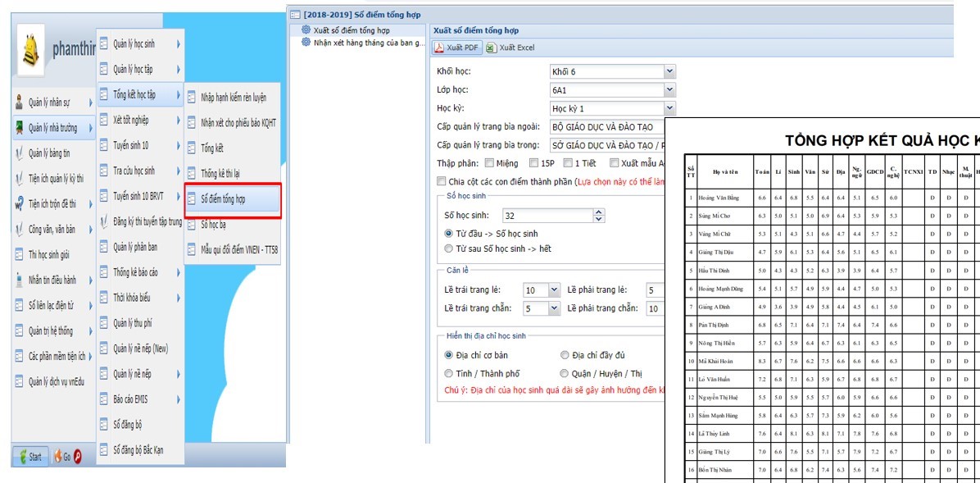Click the Xuất Excel spreadsheet icon

click(x=491, y=48)
